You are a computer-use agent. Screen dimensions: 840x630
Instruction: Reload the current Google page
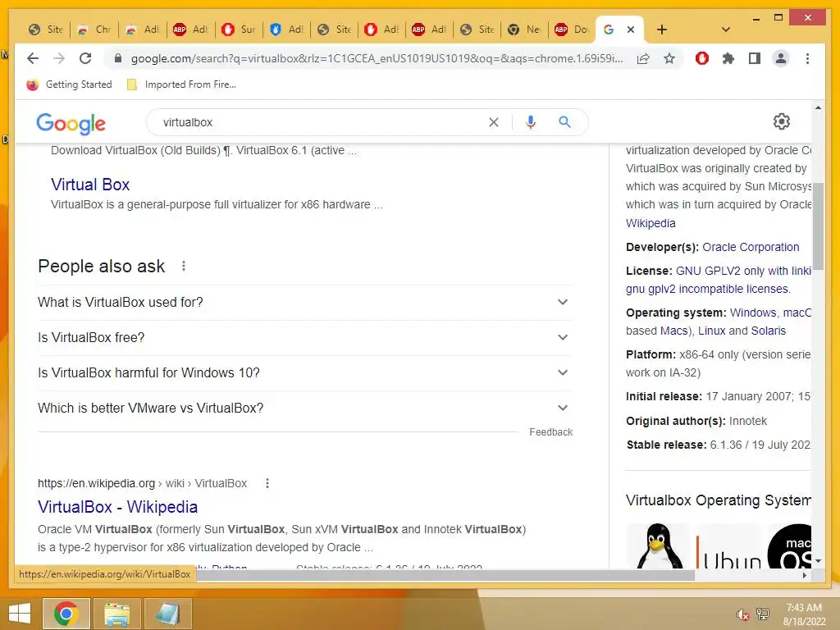point(85,58)
